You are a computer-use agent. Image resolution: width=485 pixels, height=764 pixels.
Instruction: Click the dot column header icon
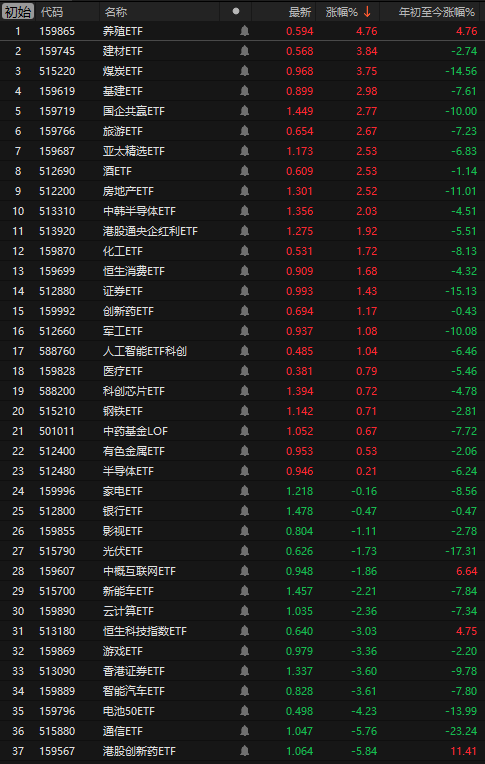tap(236, 11)
